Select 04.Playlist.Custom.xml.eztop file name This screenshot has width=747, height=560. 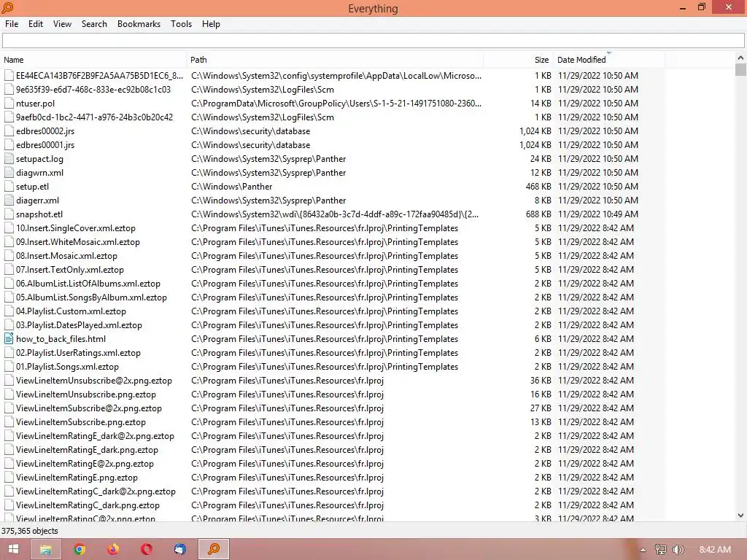[x=71, y=311]
